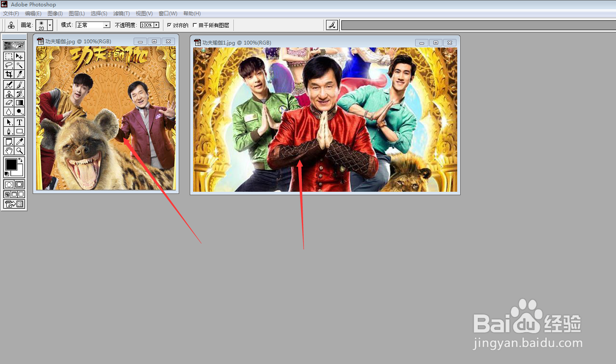Open the 滤镜(T) menu

point(121,14)
